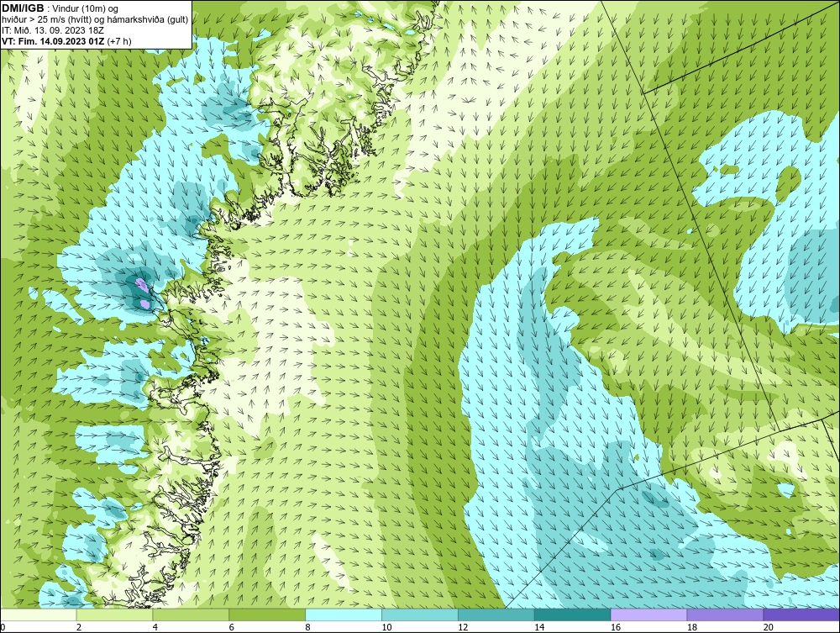The image size is (840, 633).
Task: Click the legend label '2'
Action: click(x=79, y=627)
